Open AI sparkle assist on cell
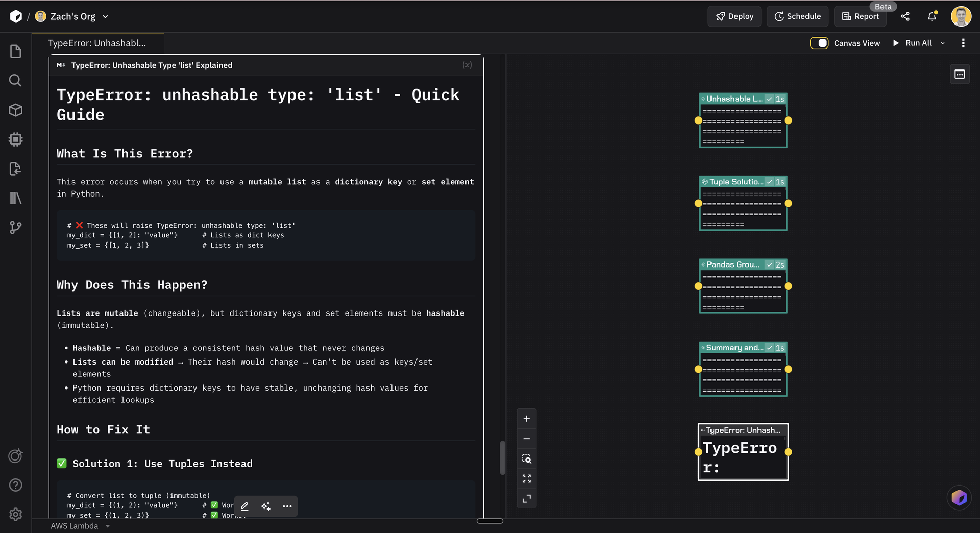Viewport: 980px width, 533px height. point(266,506)
